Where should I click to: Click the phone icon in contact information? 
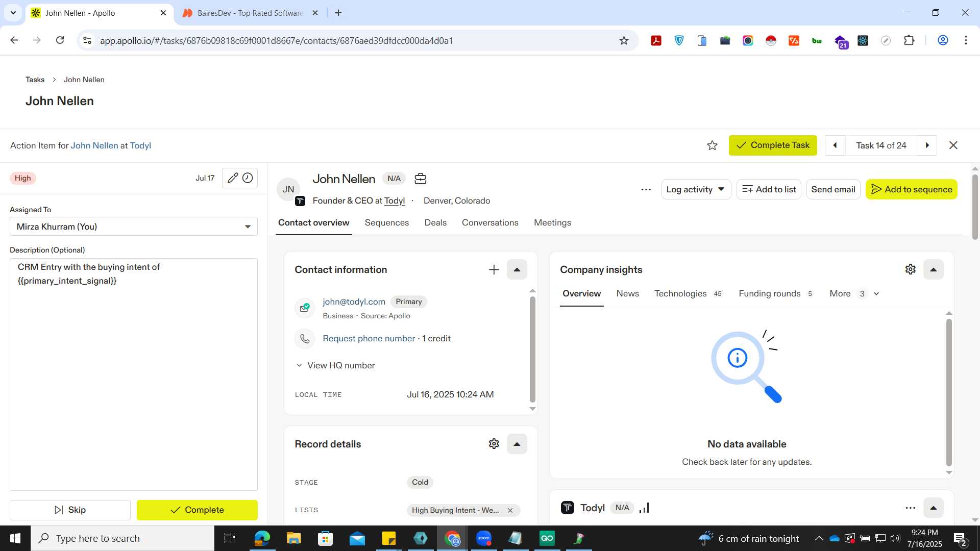pyautogui.click(x=305, y=339)
